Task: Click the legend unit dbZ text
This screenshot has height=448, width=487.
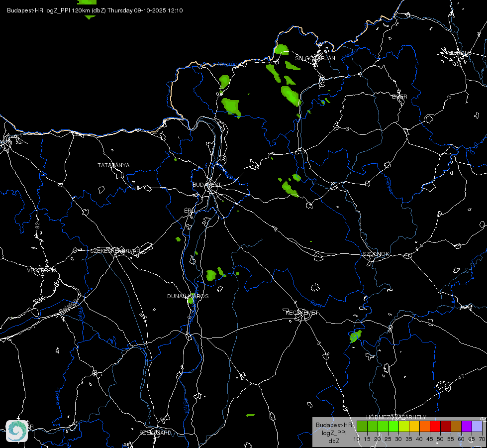Action: (x=334, y=441)
